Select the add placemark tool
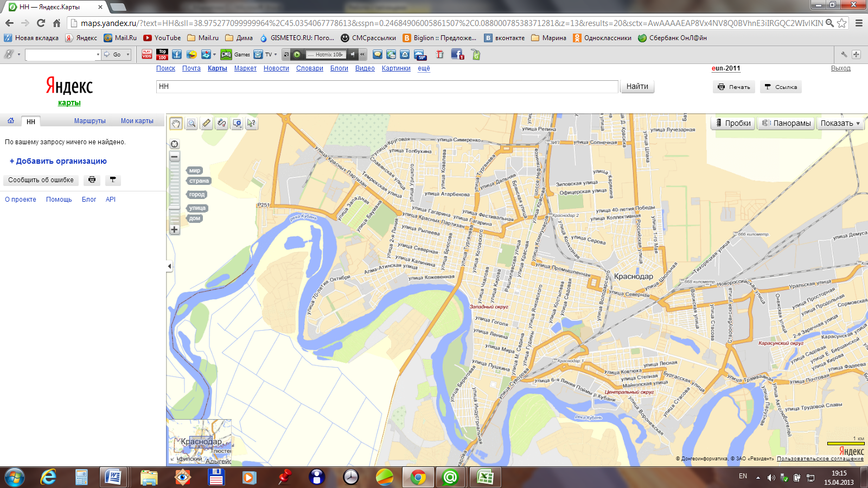Screen dimensions: 868x488 click(x=237, y=124)
